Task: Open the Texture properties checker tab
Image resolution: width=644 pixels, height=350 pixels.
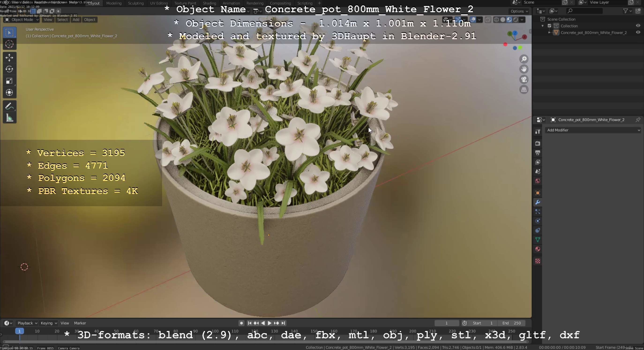Action: coord(538,261)
